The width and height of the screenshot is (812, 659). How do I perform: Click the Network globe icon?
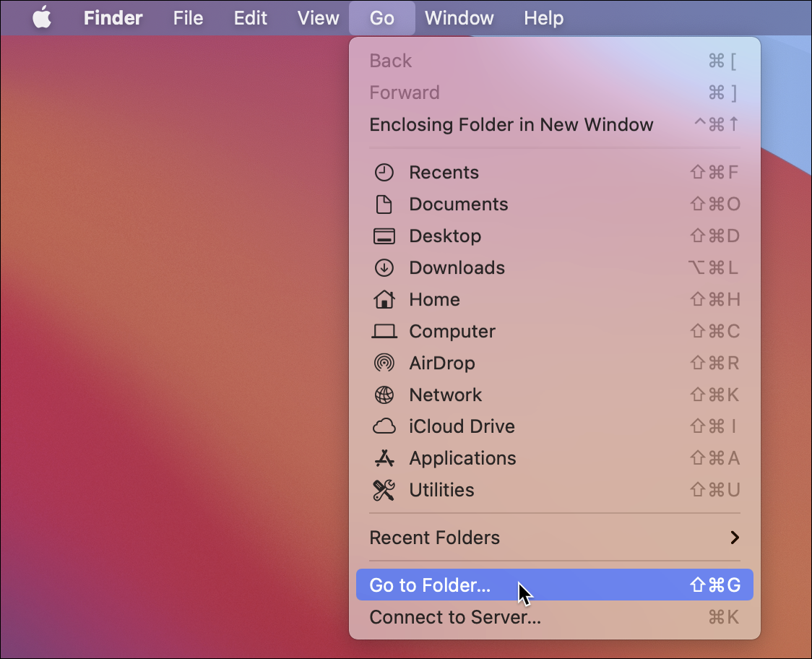[x=384, y=395]
